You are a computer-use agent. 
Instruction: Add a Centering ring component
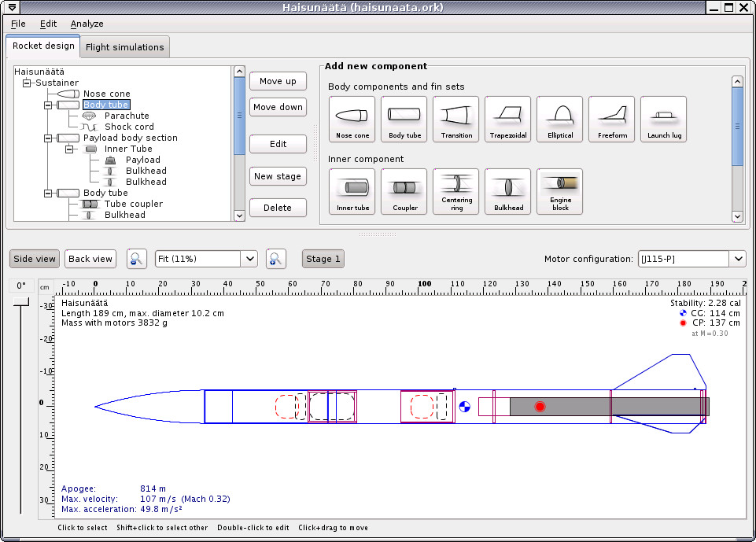(456, 192)
